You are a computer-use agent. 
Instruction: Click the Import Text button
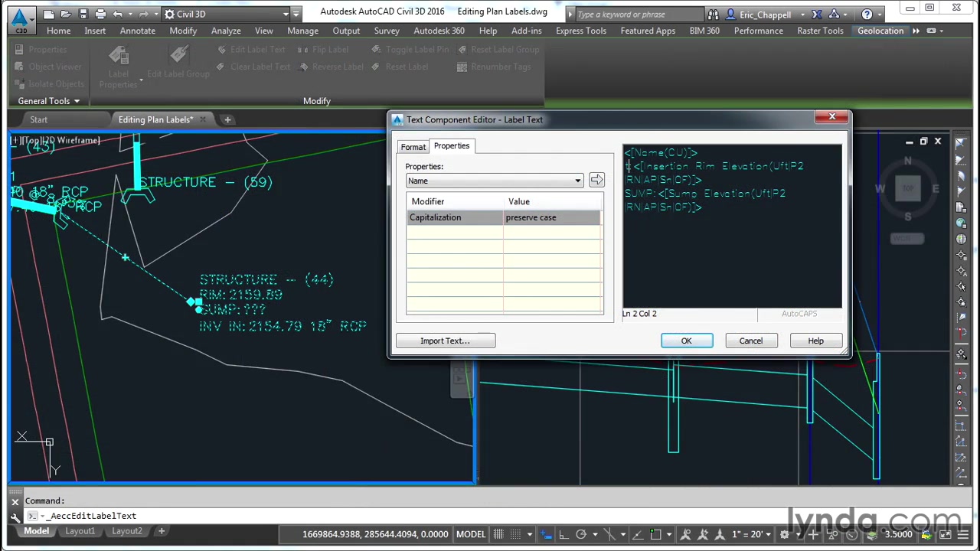pos(445,341)
